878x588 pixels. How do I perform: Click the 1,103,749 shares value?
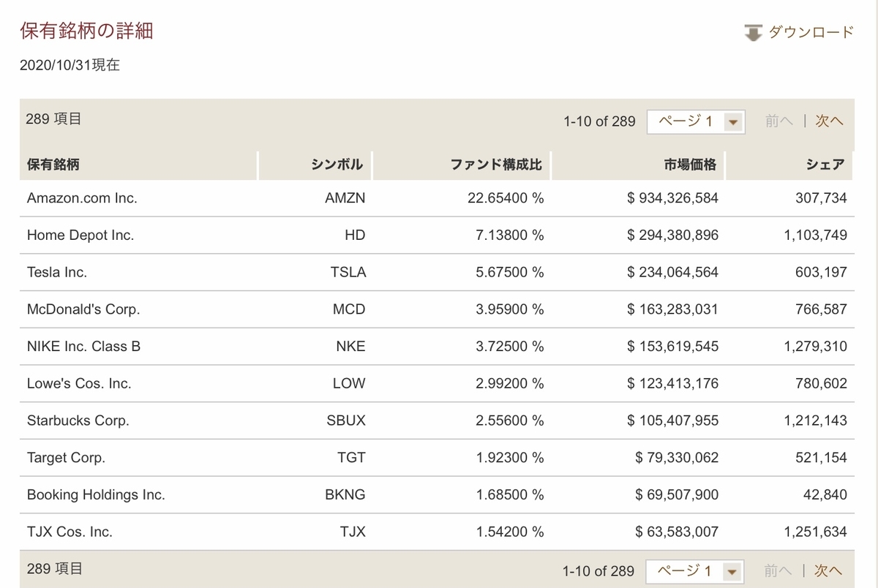pyautogui.click(x=815, y=235)
